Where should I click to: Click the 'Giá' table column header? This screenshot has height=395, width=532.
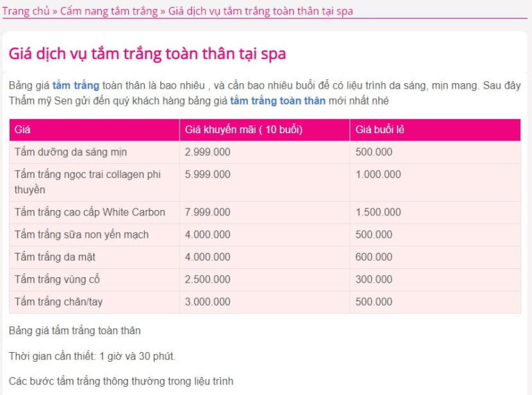(23, 130)
